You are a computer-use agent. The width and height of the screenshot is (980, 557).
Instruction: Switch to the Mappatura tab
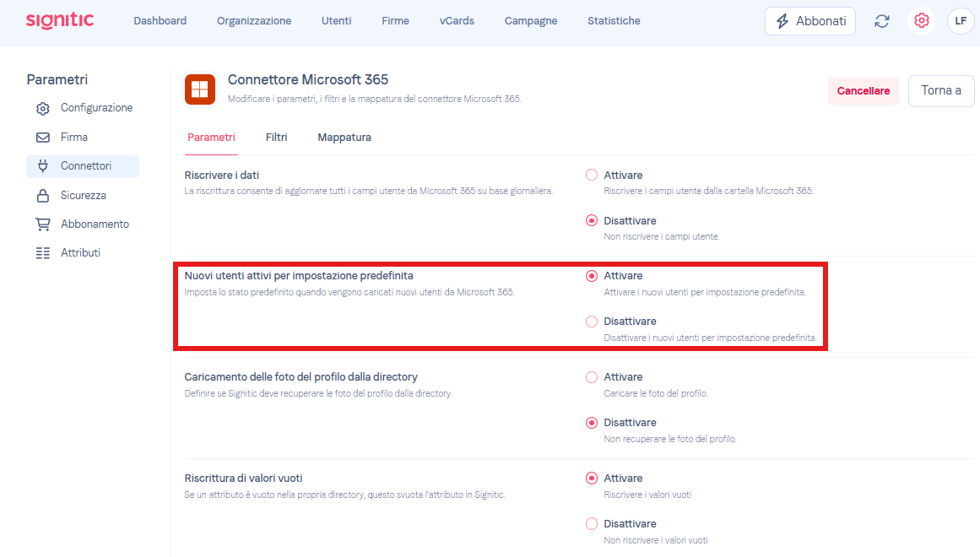[x=344, y=138]
